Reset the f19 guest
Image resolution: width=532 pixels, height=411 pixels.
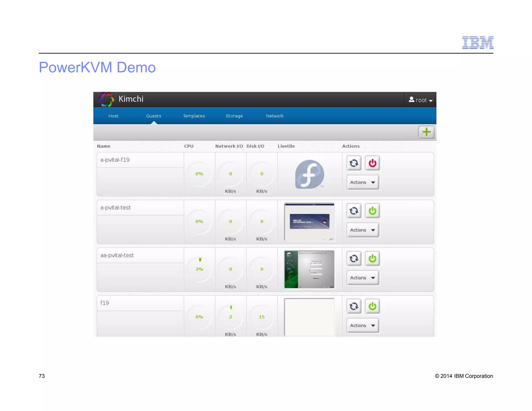coord(354,306)
